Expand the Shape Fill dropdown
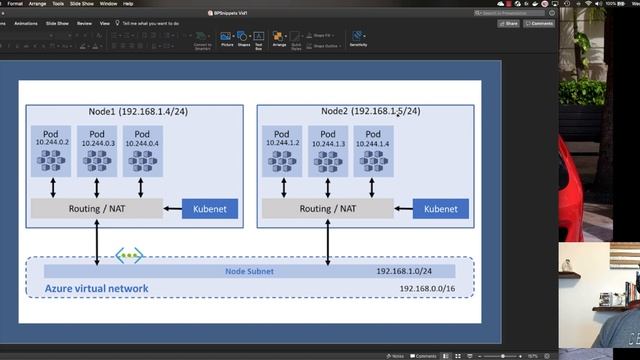Screen dimensions: 640x360 coord(333,36)
